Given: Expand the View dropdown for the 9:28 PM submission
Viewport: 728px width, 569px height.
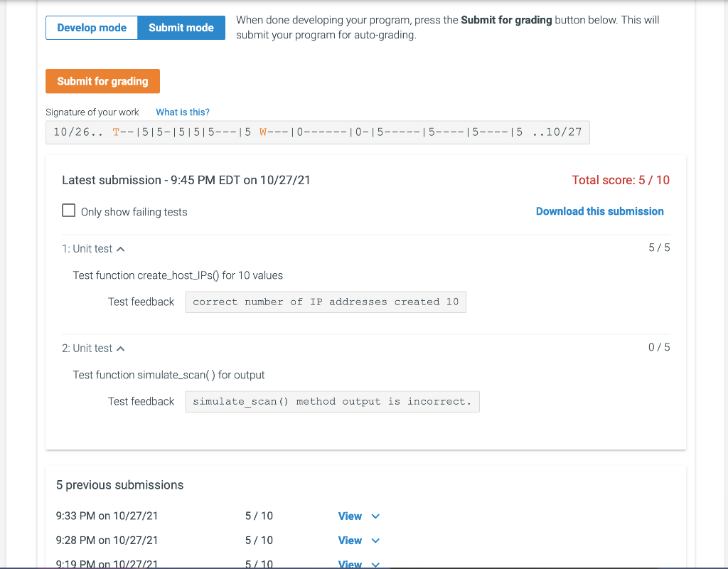Looking at the screenshot, I should 376,540.
